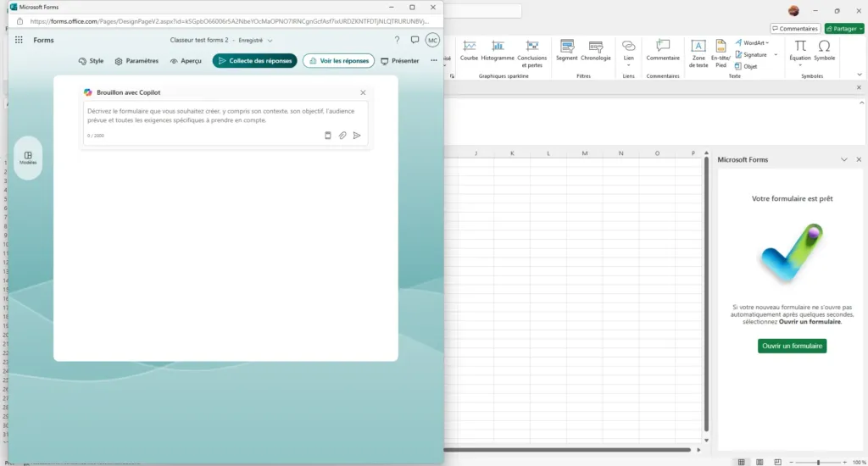Collapse Microsoft Forms pane options chevron
Image resolution: width=868 pixels, height=466 pixels.
click(x=843, y=159)
